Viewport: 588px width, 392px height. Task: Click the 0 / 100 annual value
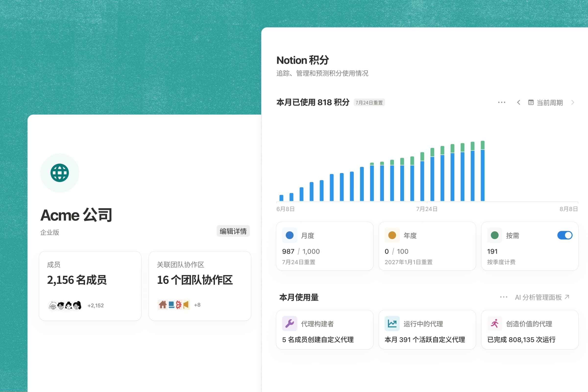click(x=396, y=251)
